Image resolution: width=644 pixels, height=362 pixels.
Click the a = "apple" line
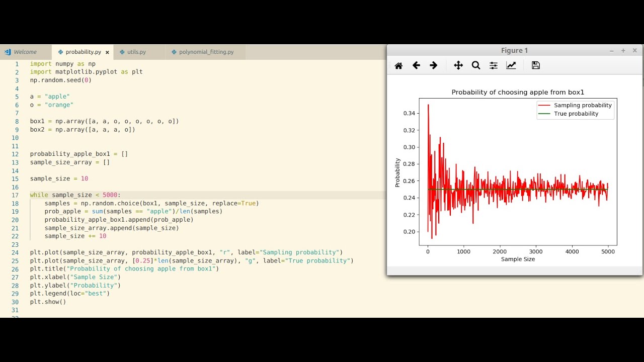click(x=50, y=97)
